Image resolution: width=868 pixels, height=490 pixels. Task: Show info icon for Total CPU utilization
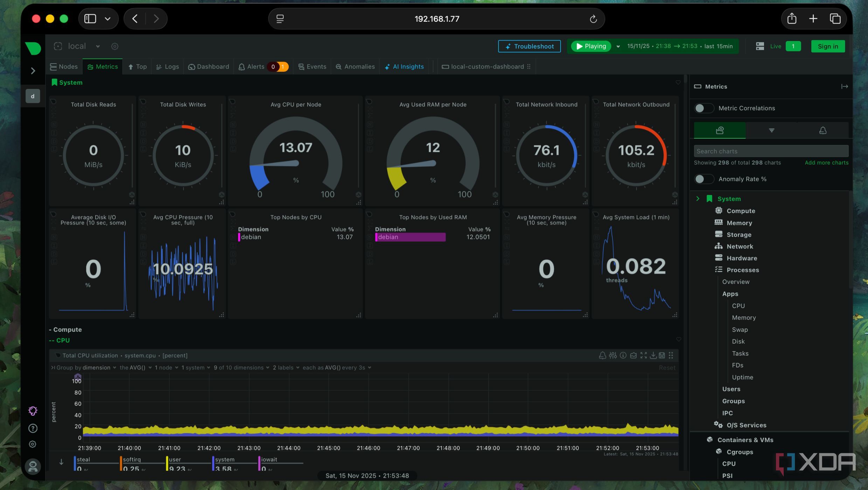pos(623,356)
